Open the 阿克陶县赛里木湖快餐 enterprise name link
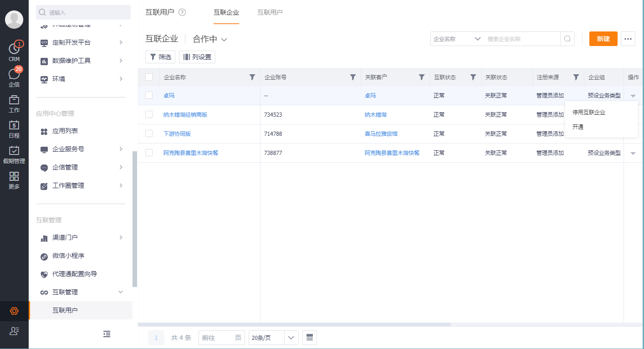This screenshot has width=644, height=349. [x=191, y=153]
